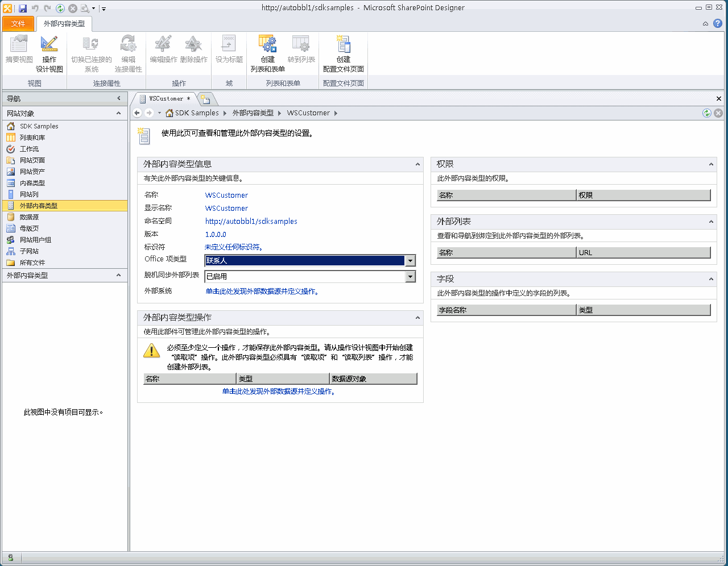The height and width of the screenshot is (566, 728).
Task: Open 数据源 in navigation pane
Action: [29, 217]
